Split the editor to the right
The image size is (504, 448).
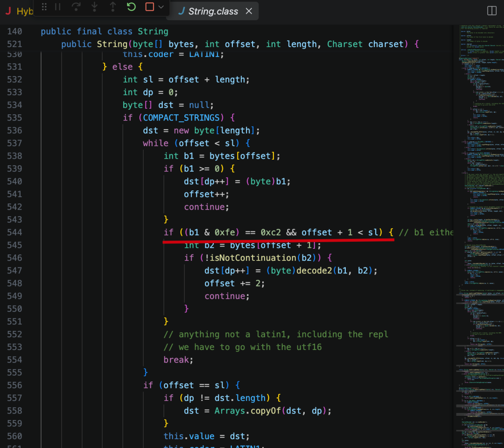pyautogui.click(x=492, y=11)
